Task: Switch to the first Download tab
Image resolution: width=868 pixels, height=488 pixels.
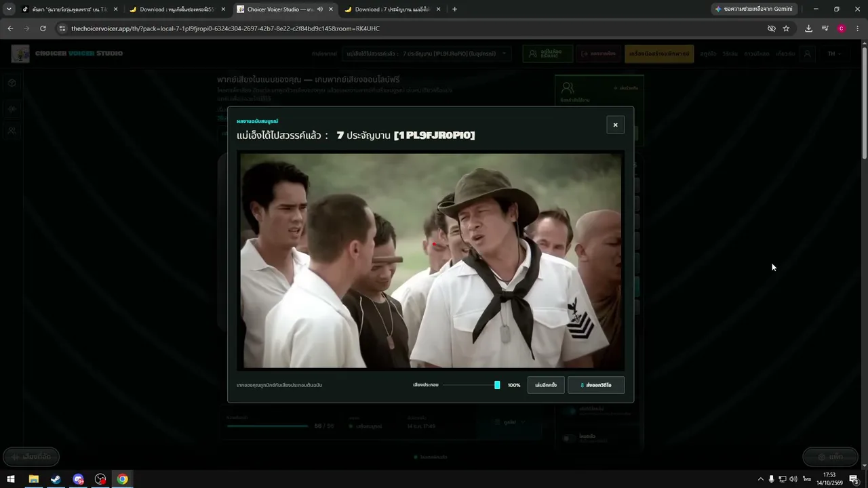Action: tap(178, 9)
